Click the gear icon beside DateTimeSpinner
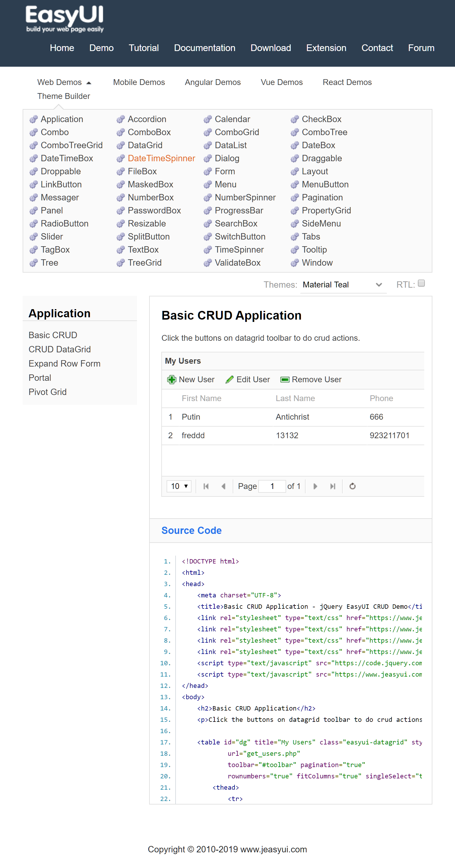Viewport: 455px width, 868px height. 120,158
